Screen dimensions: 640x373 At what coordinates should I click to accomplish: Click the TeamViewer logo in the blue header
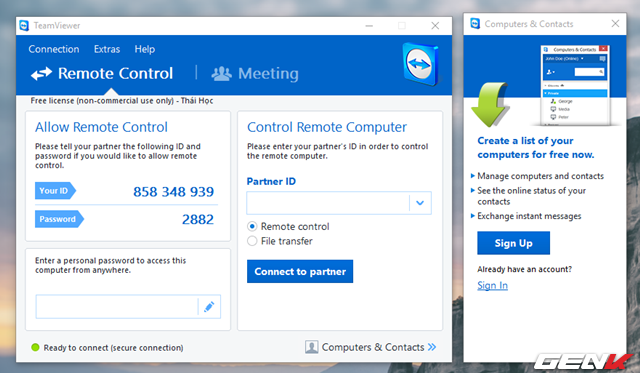point(421,64)
